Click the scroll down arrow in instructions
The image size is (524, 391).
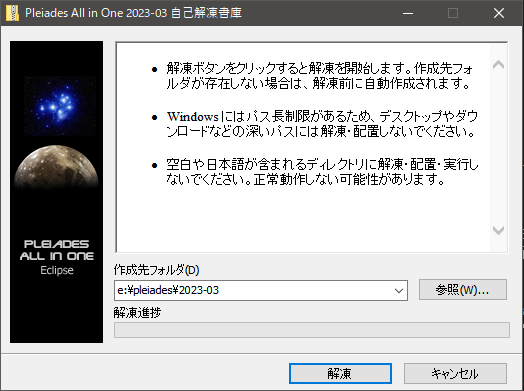pyautogui.click(x=498, y=230)
